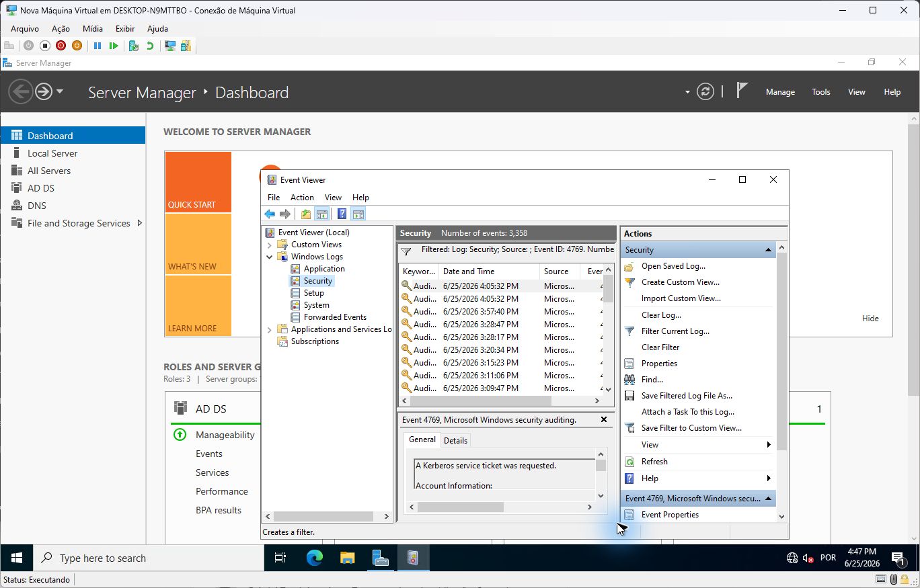The image size is (920, 588).
Task: Click Clear Filter in Actions pane
Action: coord(660,347)
